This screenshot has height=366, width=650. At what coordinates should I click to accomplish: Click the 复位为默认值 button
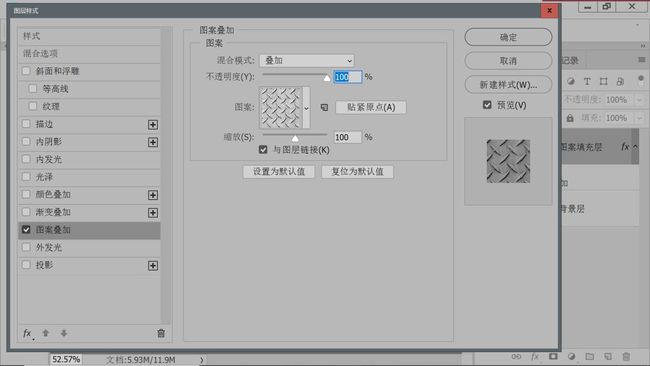[357, 172]
